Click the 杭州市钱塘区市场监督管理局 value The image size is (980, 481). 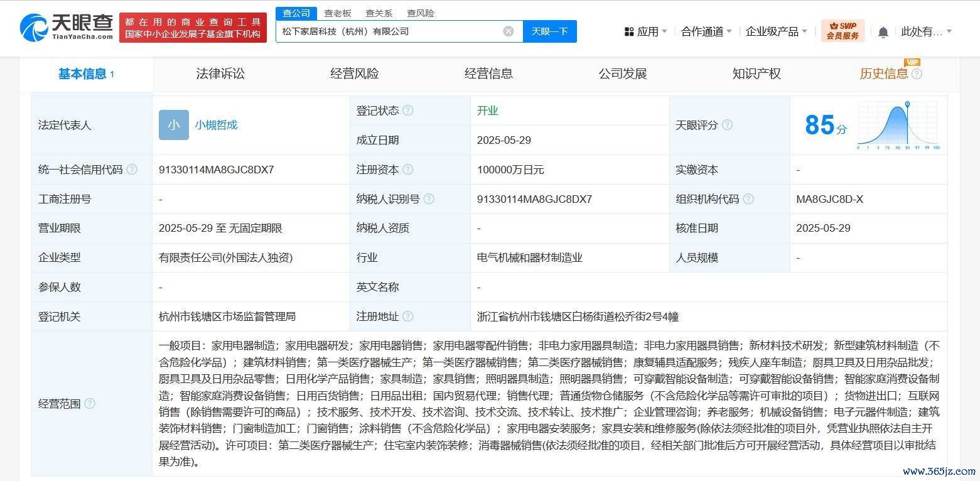(227, 316)
